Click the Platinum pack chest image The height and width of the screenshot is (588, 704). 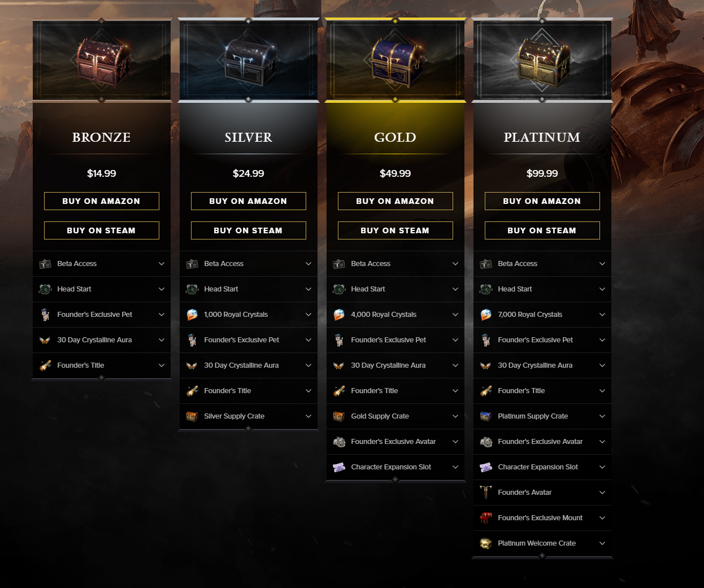[542, 60]
